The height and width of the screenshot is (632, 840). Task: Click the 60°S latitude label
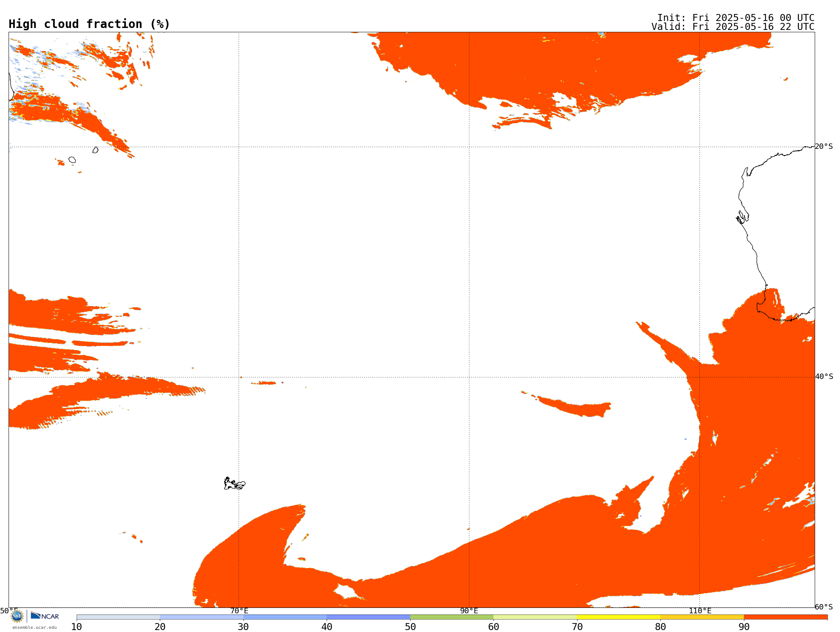pyautogui.click(x=824, y=607)
